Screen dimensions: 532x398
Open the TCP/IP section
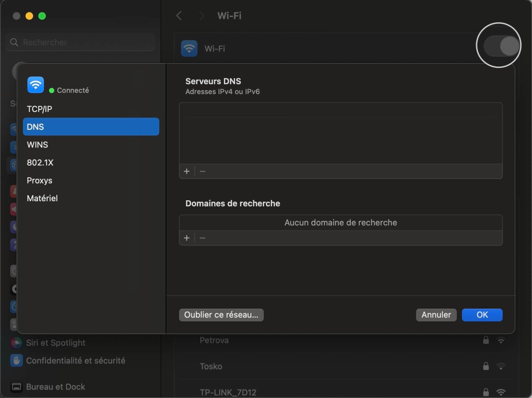pos(91,109)
